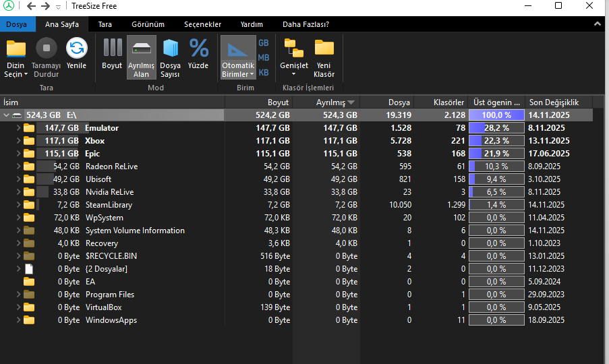Open the Otomatik Birimler units dropdown

[x=238, y=57]
